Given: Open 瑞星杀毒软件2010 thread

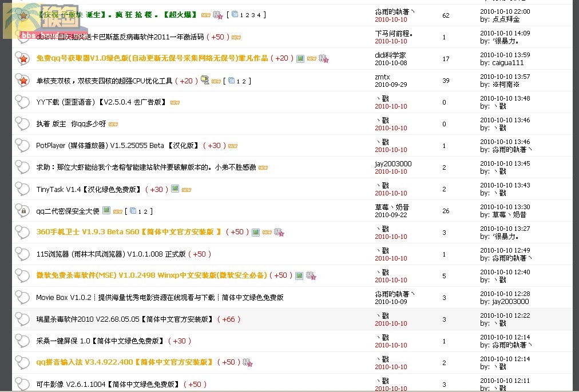Looking at the screenshot, I should pyautogui.click(x=125, y=319).
